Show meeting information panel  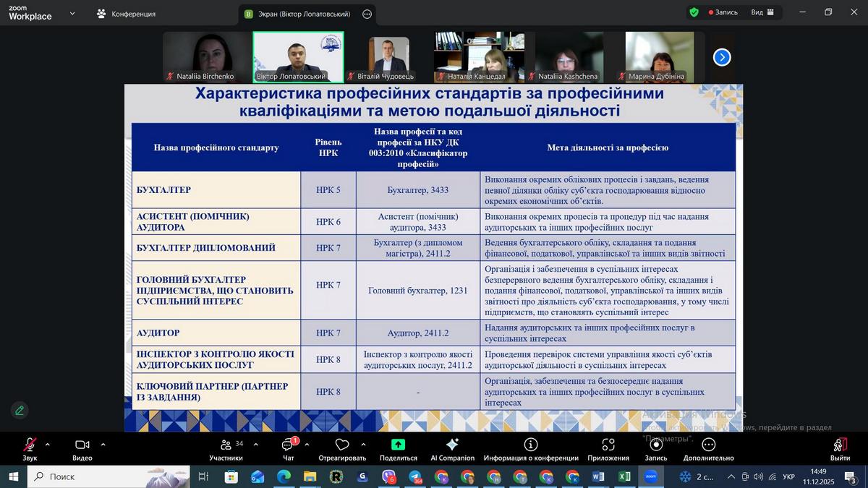coord(531,448)
